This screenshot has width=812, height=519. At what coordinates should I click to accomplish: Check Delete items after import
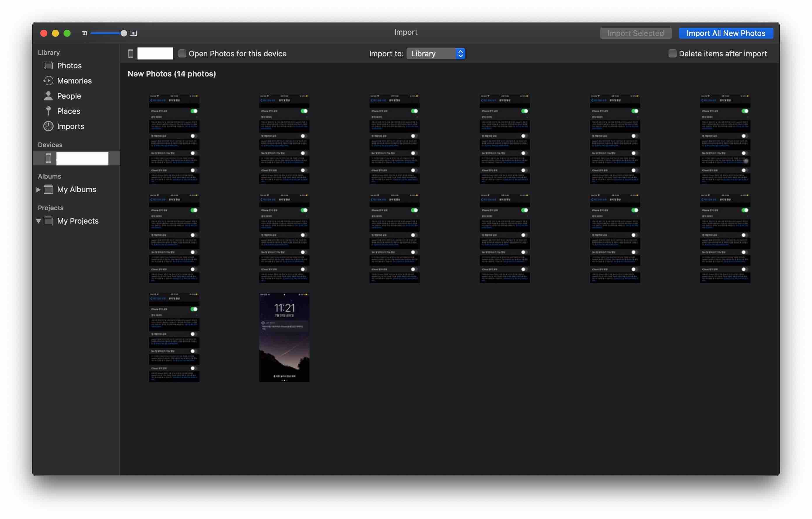pyautogui.click(x=672, y=53)
